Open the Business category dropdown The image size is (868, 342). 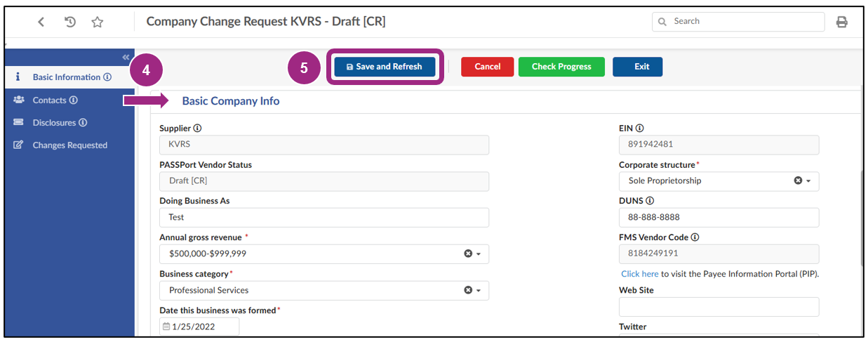pos(479,290)
